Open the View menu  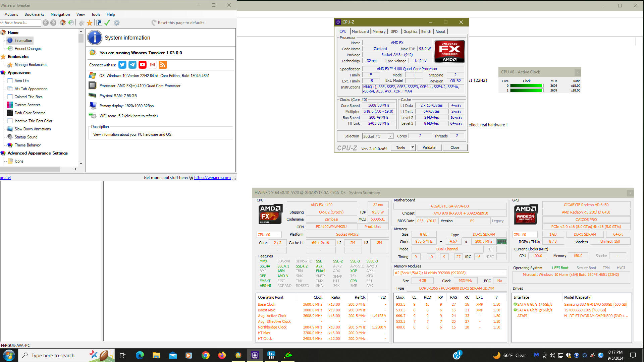[x=80, y=14]
